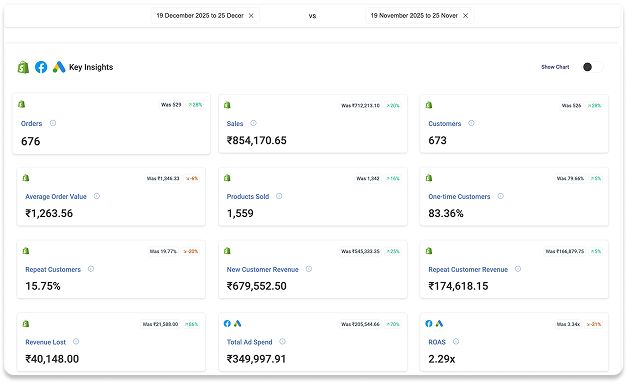Open info tooltip for Revenue Lost

click(76, 341)
